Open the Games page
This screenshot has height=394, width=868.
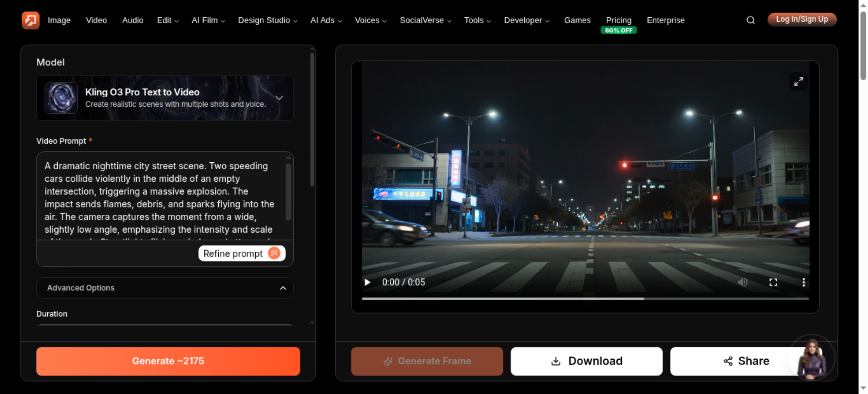[x=577, y=20]
